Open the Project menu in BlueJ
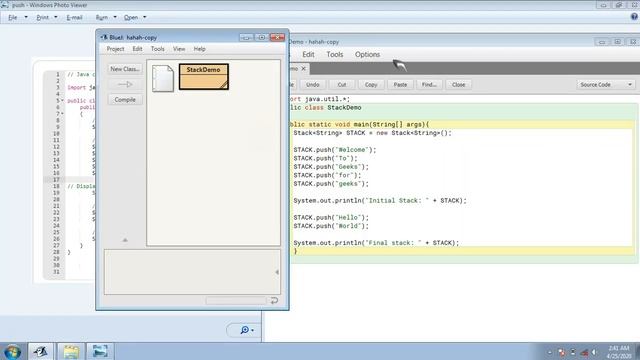 coord(115,49)
